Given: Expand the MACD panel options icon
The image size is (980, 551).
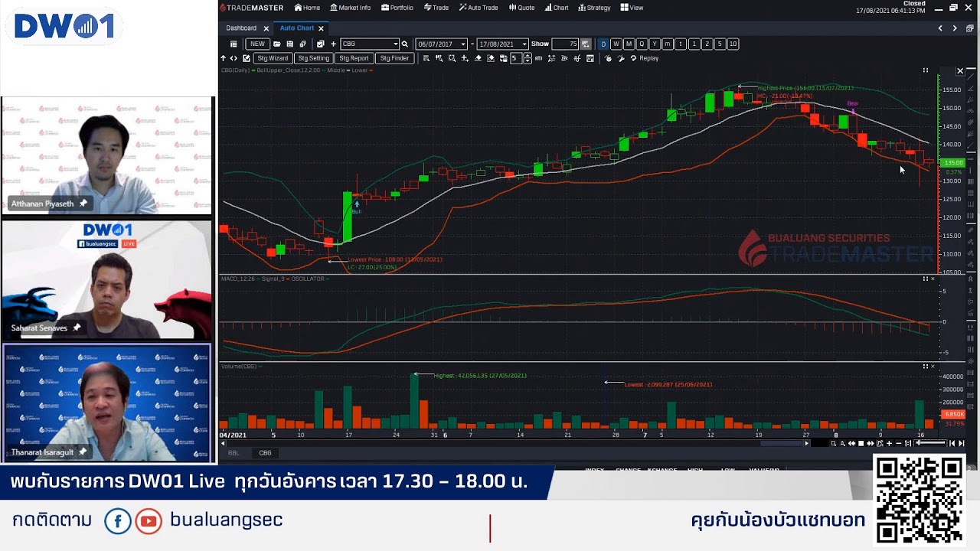Looking at the screenshot, I should pos(925,279).
